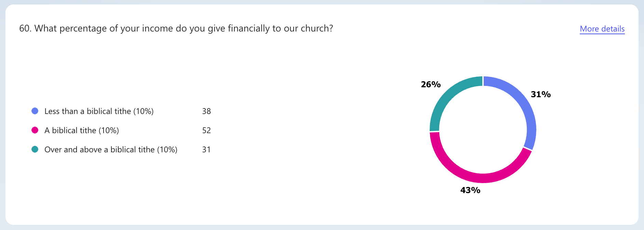Click the response count 38

tap(206, 111)
